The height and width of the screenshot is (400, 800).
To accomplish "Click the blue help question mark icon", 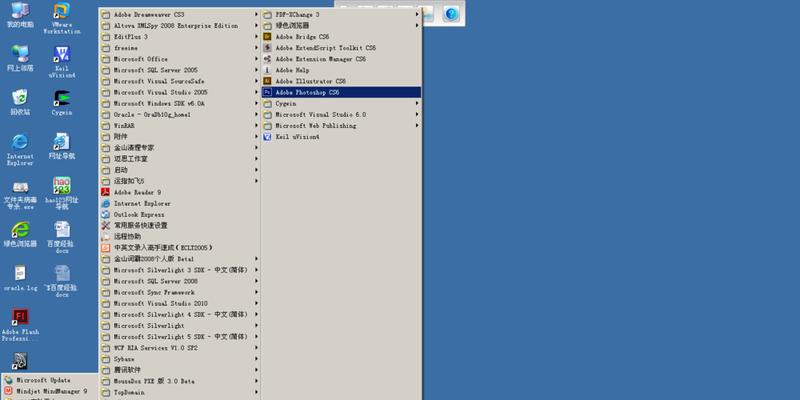I will [x=451, y=14].
